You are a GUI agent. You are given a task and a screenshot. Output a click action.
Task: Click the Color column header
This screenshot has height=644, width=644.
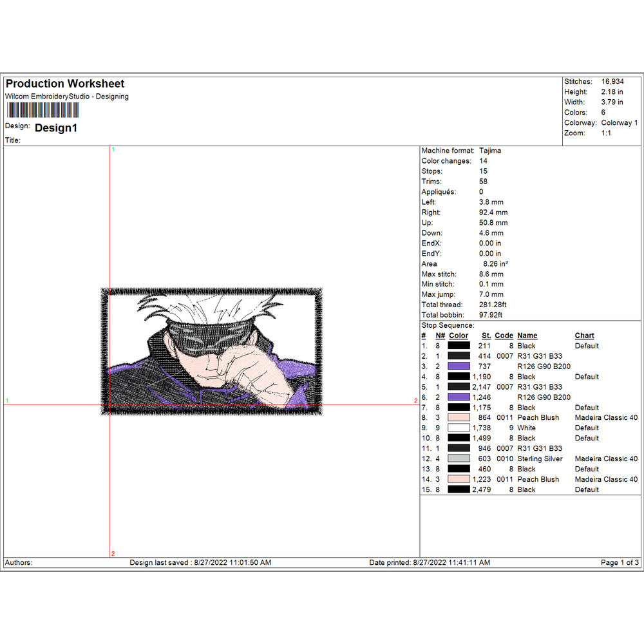coord(459,336)
